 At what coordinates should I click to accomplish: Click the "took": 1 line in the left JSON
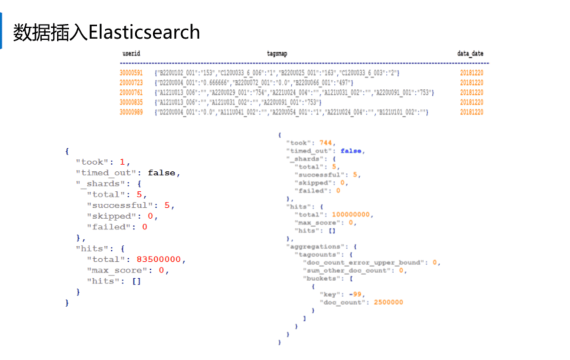pos(103,162)
